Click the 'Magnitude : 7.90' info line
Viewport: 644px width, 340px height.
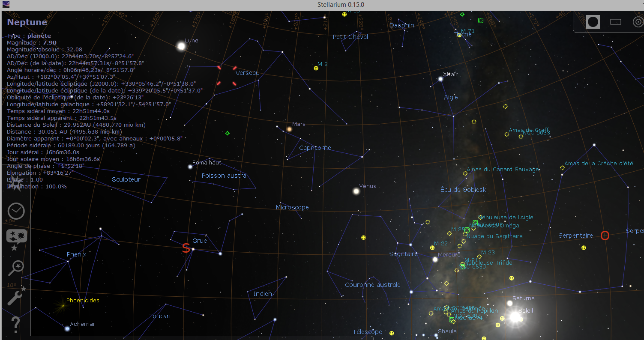(x=32, y=43)
